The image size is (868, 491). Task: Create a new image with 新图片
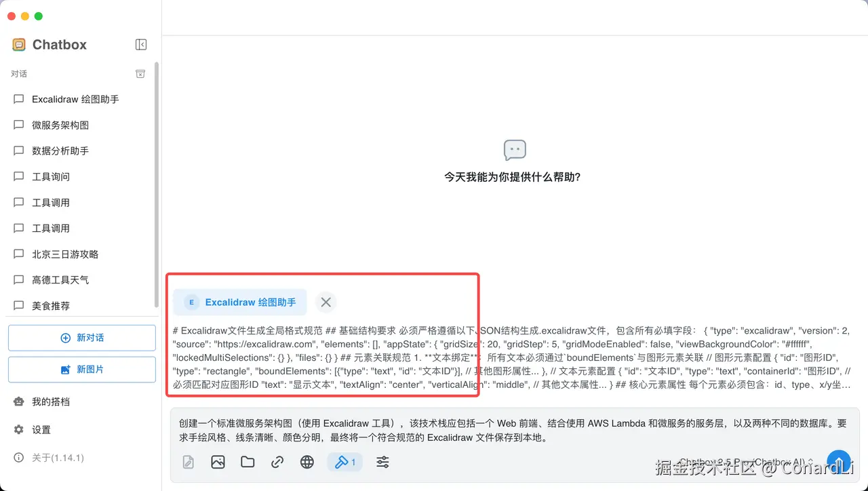coord(82,370)
